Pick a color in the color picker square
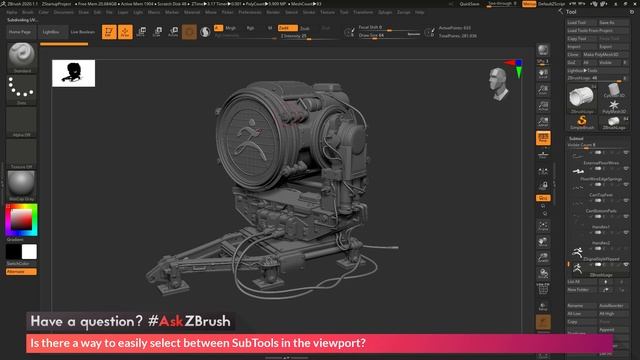Screen dimensions: 640x360 (x=21, y=220)
